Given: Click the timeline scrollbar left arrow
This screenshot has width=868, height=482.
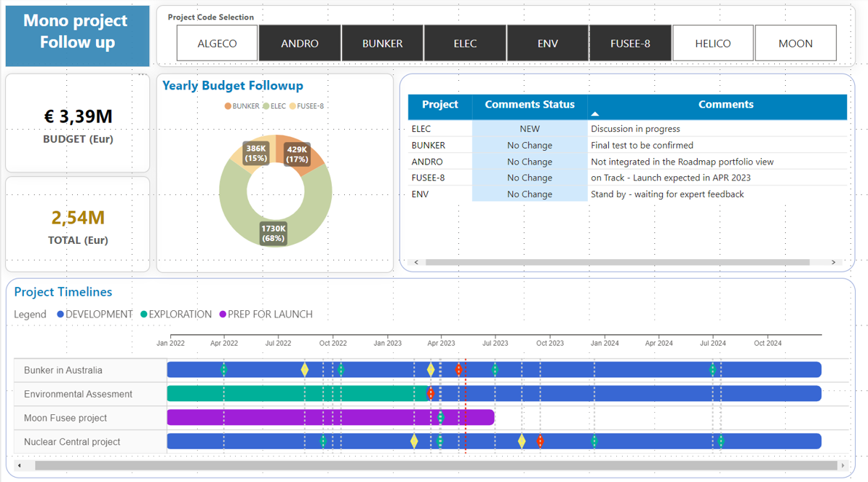Looking at the screenshot, I should coord(20,465).
